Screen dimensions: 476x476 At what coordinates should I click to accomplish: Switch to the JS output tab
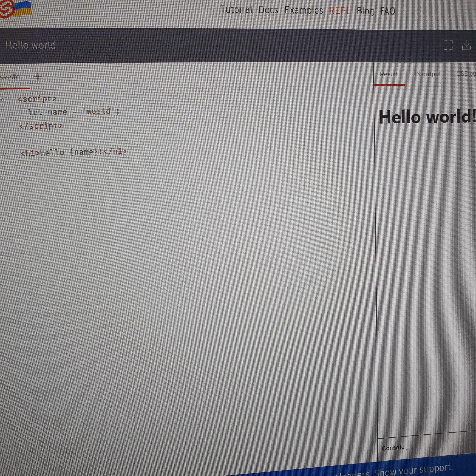click(427, 74)
